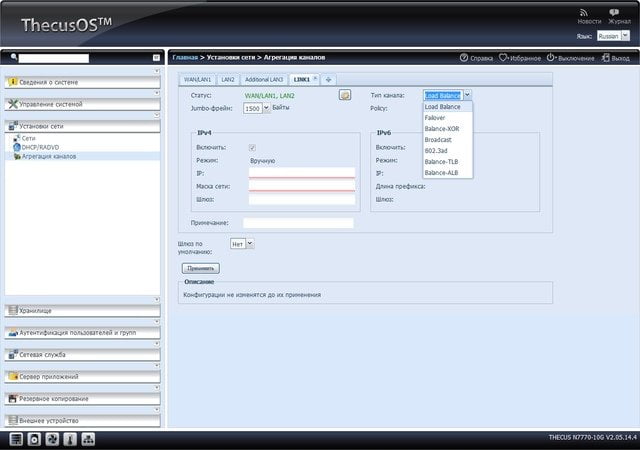Collapse the Network Settings (Установки сети) section
Viewport: 640px width, 450px height.
[x=82, y=126]
